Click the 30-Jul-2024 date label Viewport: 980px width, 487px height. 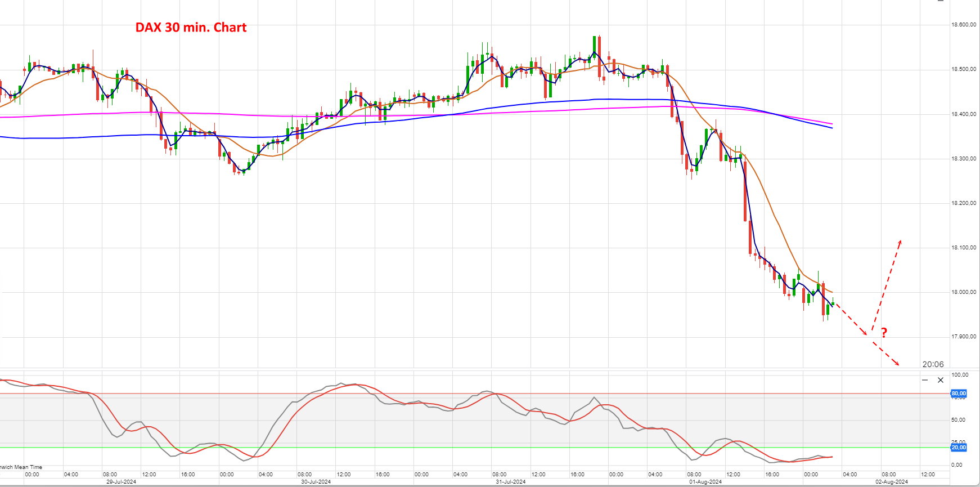tap(316, 482)
